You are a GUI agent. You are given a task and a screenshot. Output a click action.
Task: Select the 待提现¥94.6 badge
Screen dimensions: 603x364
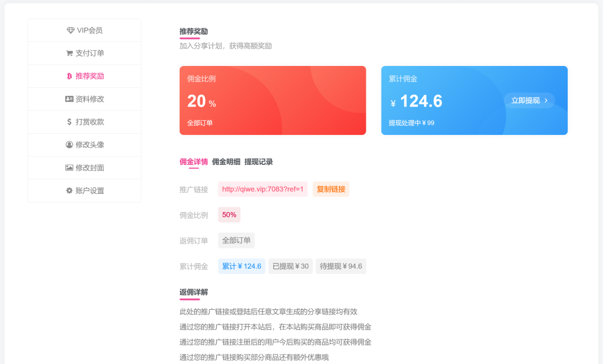341,266
